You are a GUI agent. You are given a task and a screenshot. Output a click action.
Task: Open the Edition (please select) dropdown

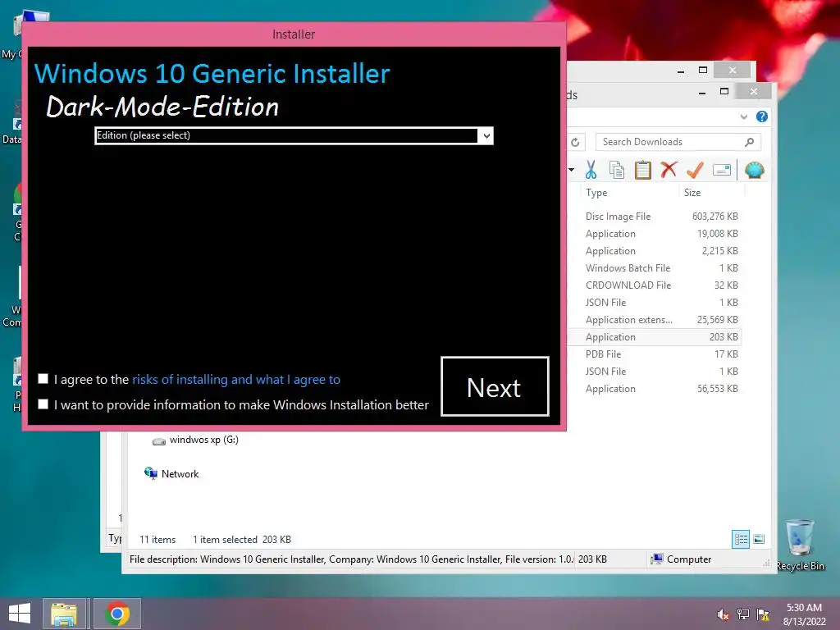click(x=294, y=135)
